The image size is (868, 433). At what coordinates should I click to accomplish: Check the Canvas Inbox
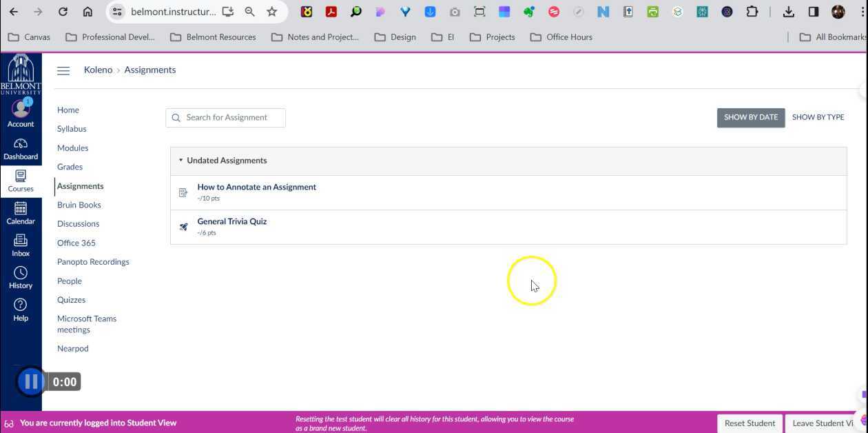tap(21, 245)
